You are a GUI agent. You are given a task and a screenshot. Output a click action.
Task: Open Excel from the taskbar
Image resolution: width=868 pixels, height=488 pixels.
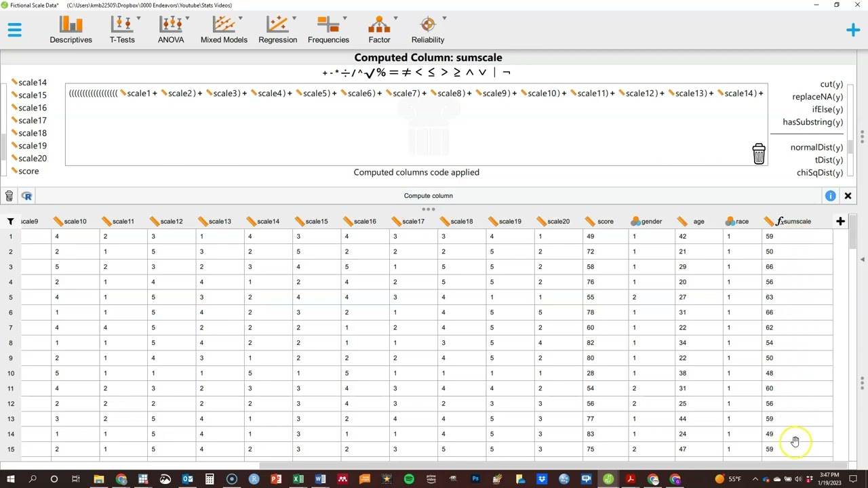pos(298,479)
